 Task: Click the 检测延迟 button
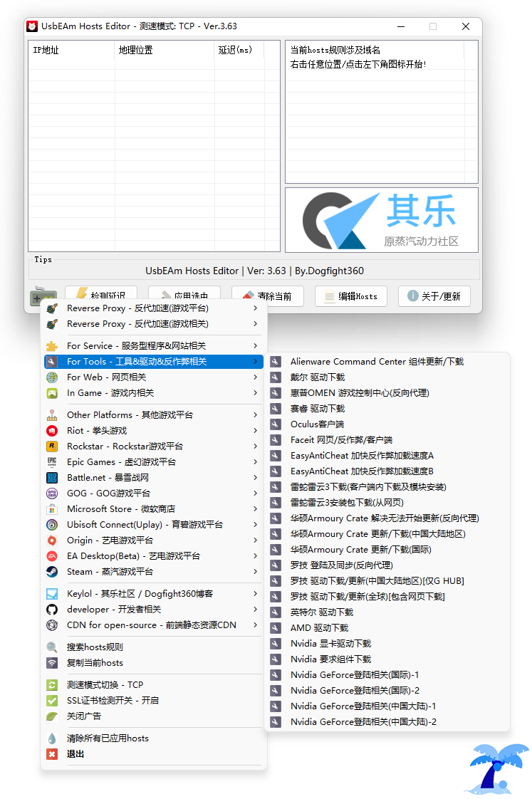[x=101, y=294]
